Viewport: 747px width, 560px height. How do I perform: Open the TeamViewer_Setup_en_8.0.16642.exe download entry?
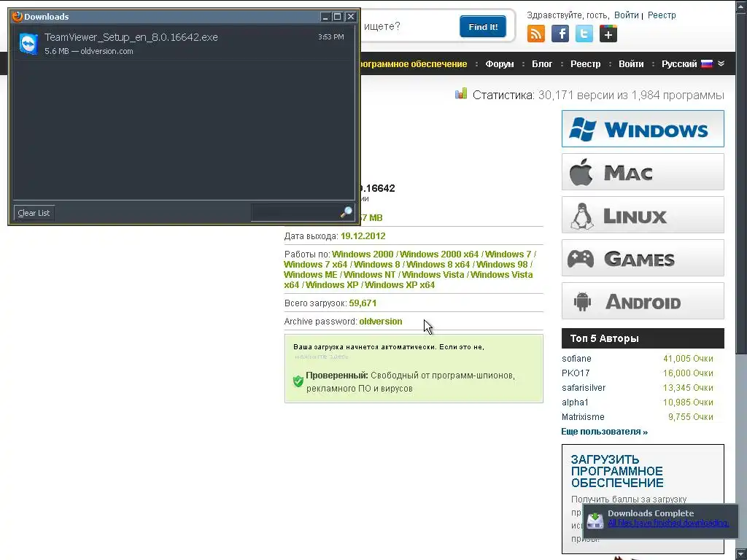pos(183,43)
